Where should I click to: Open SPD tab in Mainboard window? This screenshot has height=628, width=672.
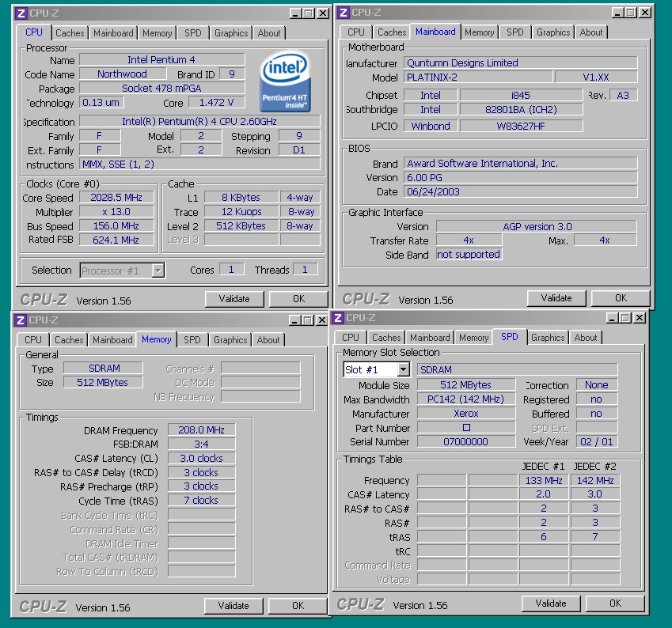pos(515,32)
